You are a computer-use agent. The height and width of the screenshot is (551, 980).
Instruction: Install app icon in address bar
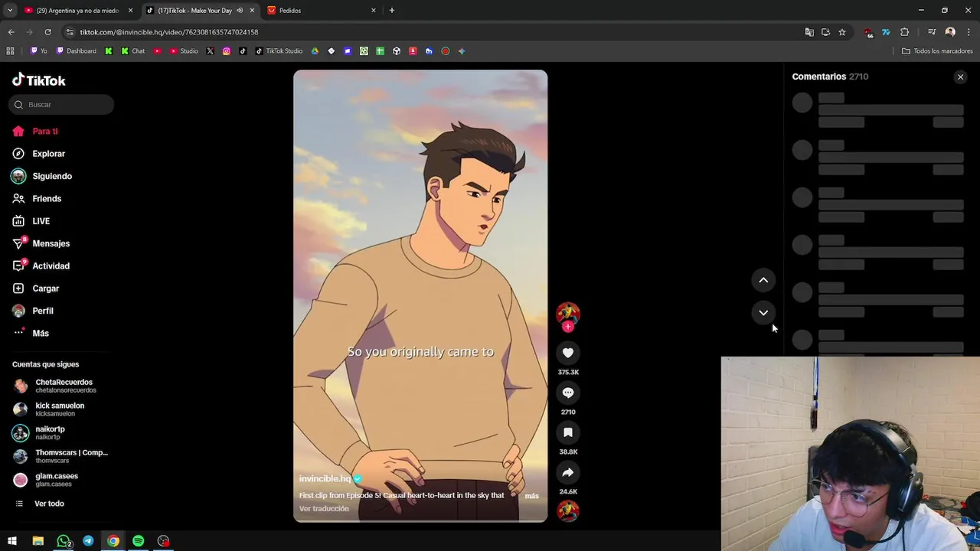coord(825,32)
